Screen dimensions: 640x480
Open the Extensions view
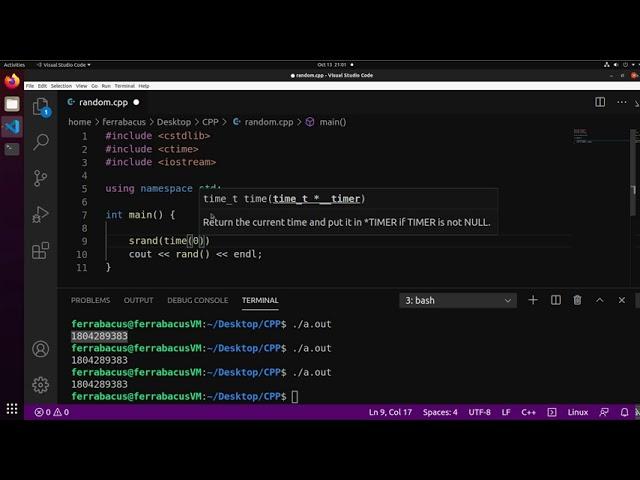pos(41,251)
